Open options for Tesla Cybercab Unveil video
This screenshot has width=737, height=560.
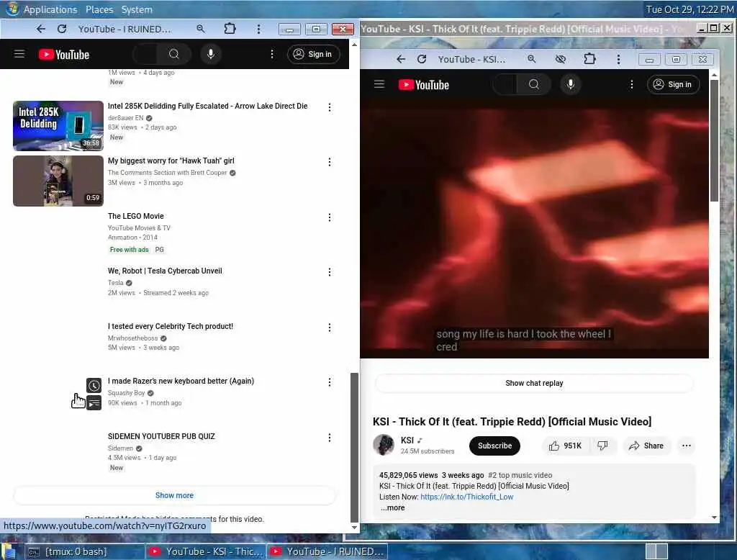tap(330, 272)
